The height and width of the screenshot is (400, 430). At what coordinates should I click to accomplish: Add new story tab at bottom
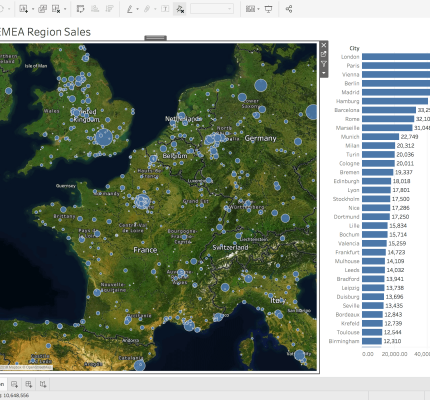tap(43, 384)
